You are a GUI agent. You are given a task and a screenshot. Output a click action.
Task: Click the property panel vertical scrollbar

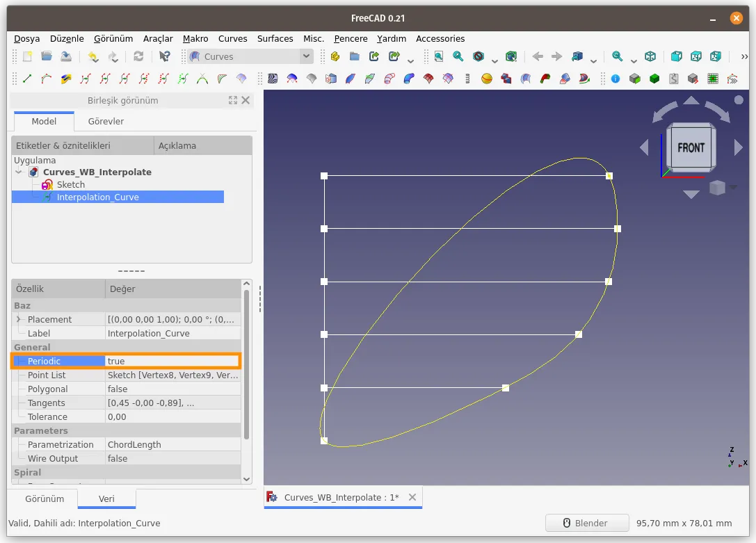[x=246, y=364]
